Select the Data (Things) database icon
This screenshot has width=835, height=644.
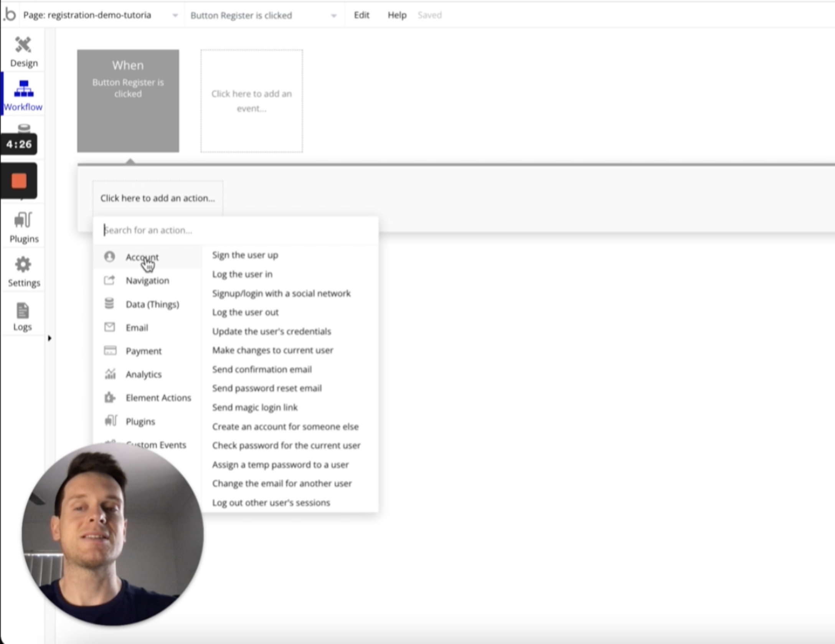(x=109, y=304)
